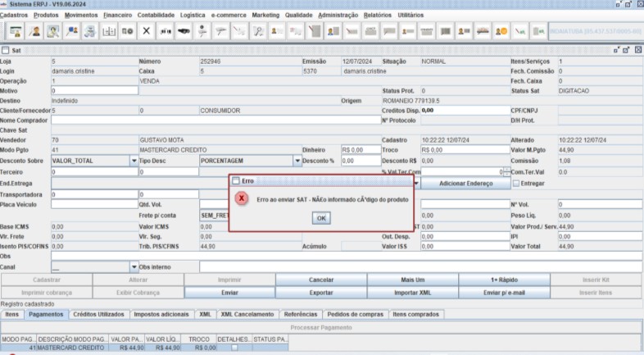The width and height of the screenshot is (644, 355).
Task: Click the 1+ Rápido button
Action: [x=505, y=280]
